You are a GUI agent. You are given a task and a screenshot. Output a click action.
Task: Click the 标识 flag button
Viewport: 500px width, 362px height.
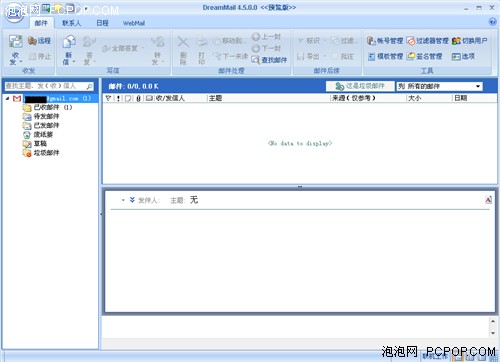coord(311,41)
